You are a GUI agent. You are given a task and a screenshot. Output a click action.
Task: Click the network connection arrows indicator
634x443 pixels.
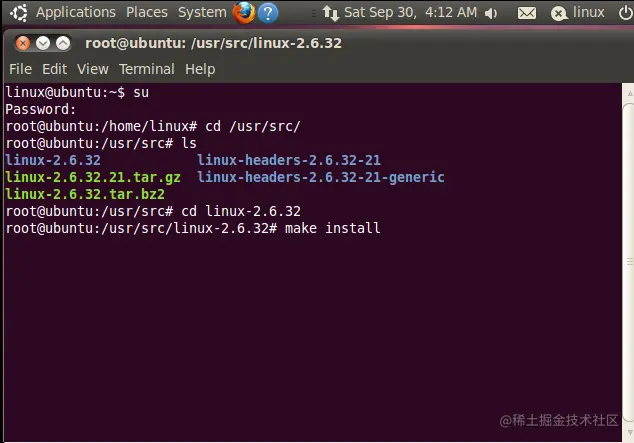tap(331, 13)
